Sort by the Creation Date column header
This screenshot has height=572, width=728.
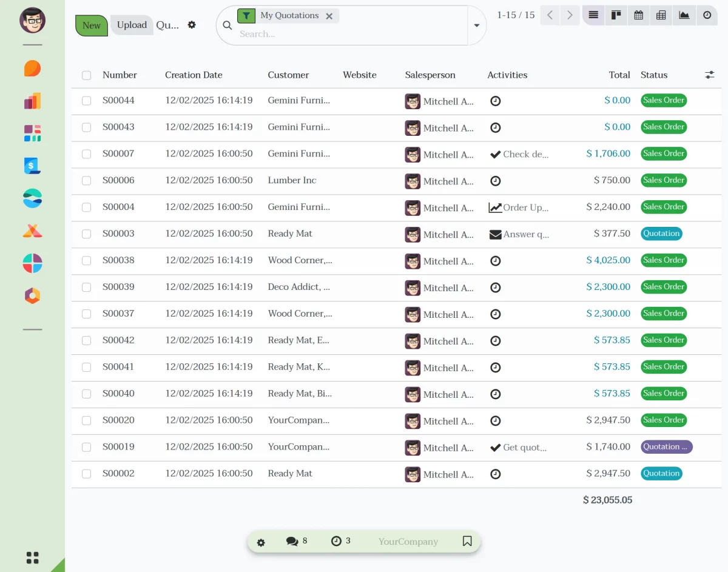click(x=194, y=75)
